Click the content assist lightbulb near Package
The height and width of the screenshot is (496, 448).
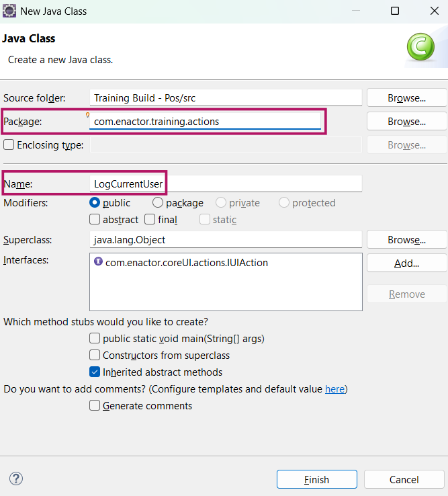(x=87, y=115)
